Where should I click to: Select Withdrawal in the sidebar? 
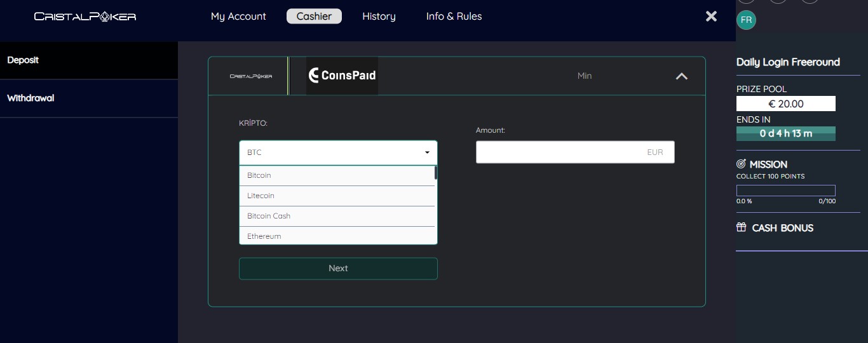pyautogui.click(x=89, y=98)
